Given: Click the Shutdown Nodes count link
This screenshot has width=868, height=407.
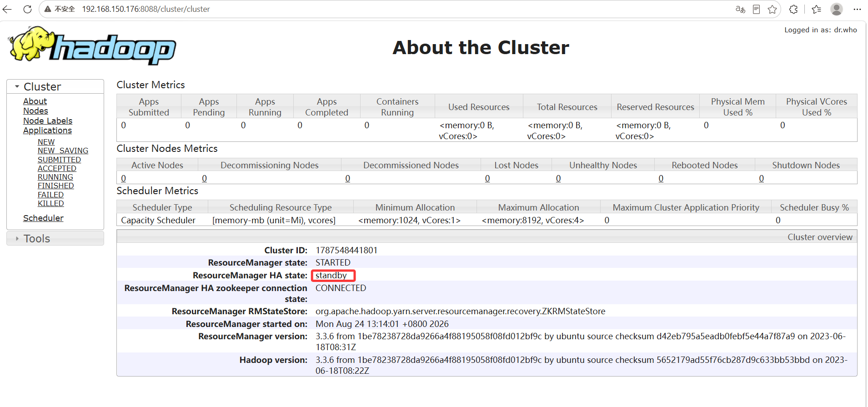Looking at the screenshot, I should [x=762, y=178].
